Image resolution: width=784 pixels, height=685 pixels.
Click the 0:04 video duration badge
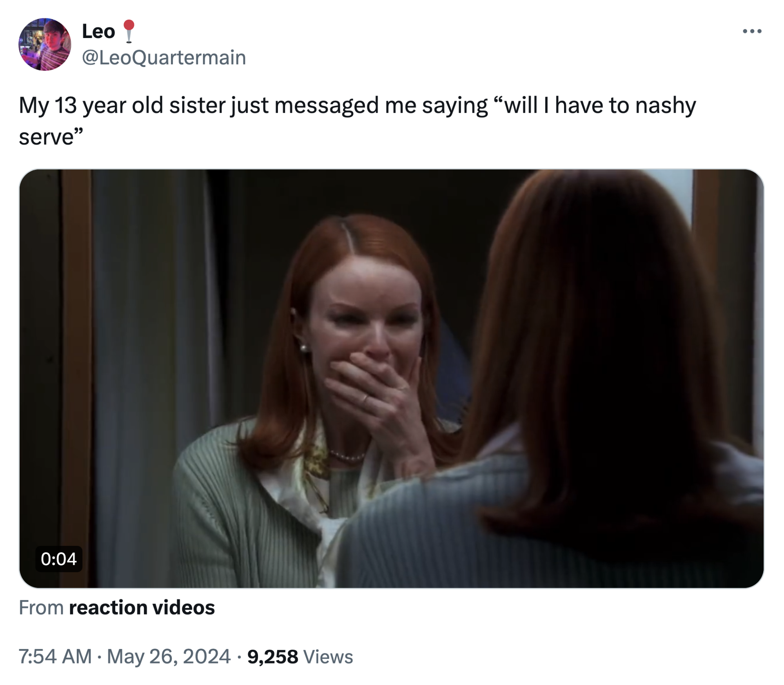coord(59,559)
